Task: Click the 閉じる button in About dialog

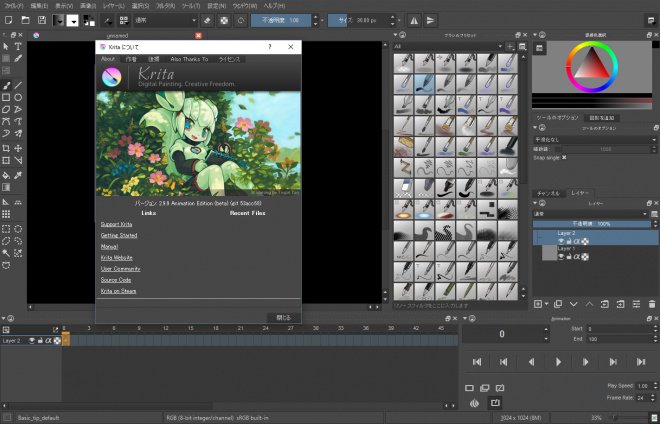Action: (284, 317)
